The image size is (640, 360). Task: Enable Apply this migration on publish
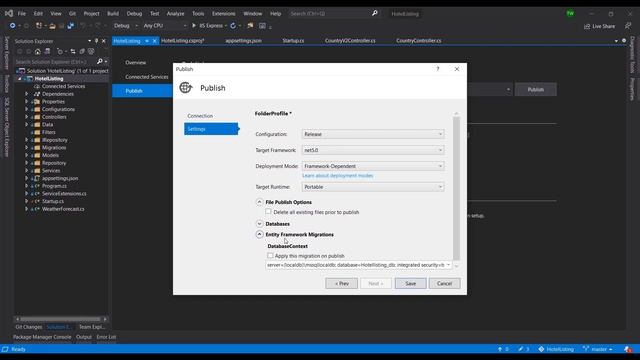point(270,256)
